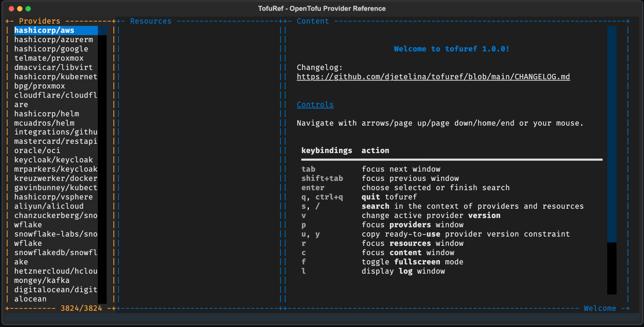Image resolution: width=644 pixels, height=327 pixels.
Task: Select chanzuckerberg/snowflake provider entry
Action: point(56,220)
